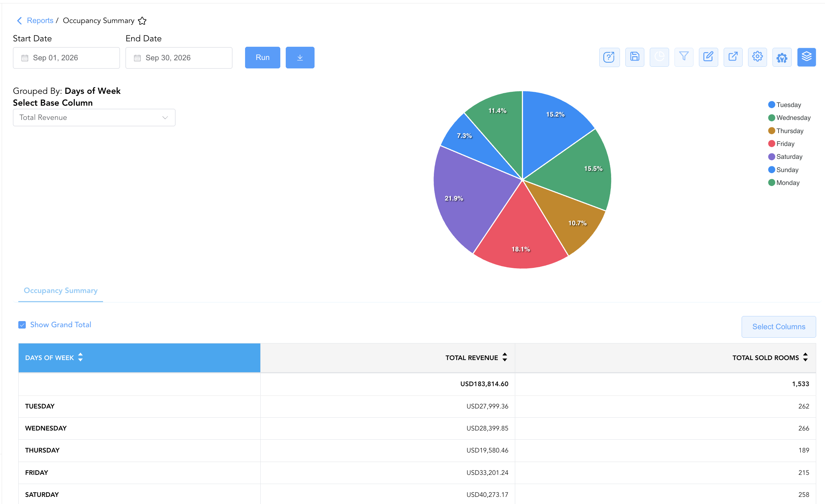Screen dimensions: 825x504
Task: Favorite the report with the star icon
Action: coord(142,21)
